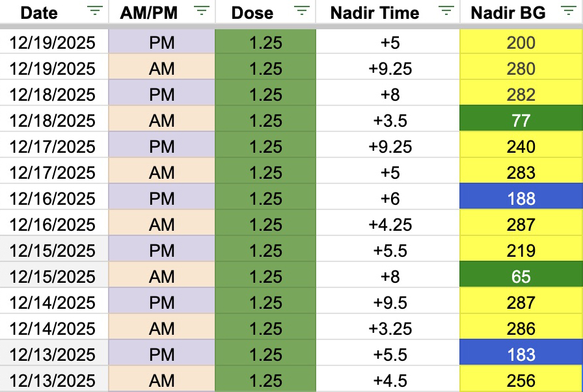Click the yellow Nadir BG cell showing 200
This screenshot has height=392, width=583.
pos(521,43)
